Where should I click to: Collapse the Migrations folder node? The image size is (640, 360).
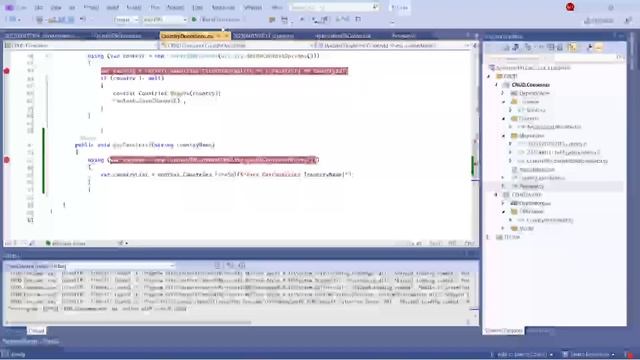pos(503,136)
